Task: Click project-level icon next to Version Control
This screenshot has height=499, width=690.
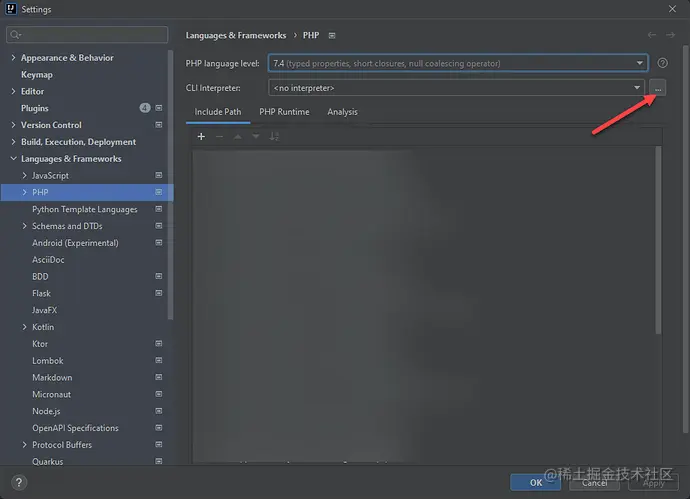Action: tap(159, 125)
